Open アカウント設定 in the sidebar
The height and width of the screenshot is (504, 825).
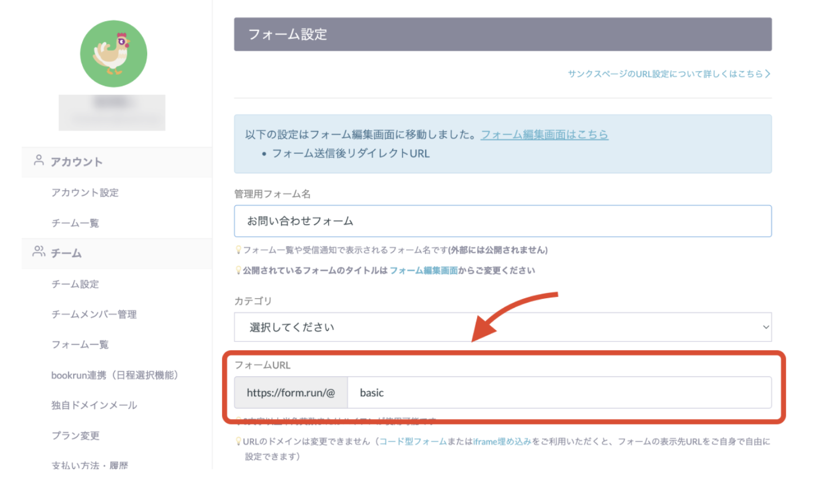(x=85, y=193)
